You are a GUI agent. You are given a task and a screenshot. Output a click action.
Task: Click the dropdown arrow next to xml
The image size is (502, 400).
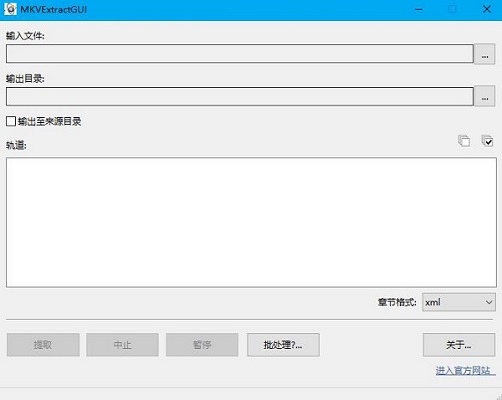(489, 302)
